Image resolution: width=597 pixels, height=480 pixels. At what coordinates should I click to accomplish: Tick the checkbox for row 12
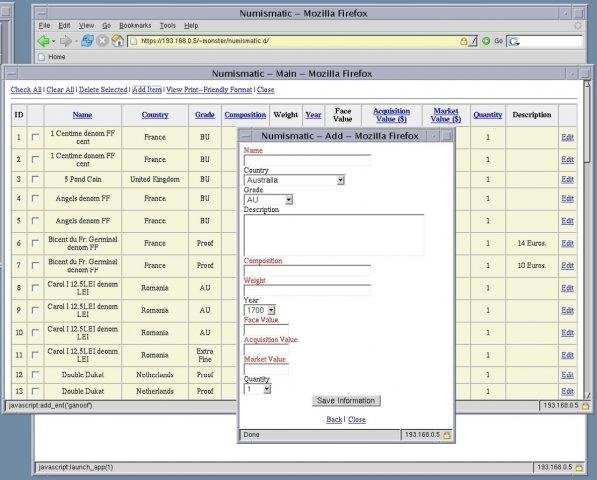coord(35,375)
